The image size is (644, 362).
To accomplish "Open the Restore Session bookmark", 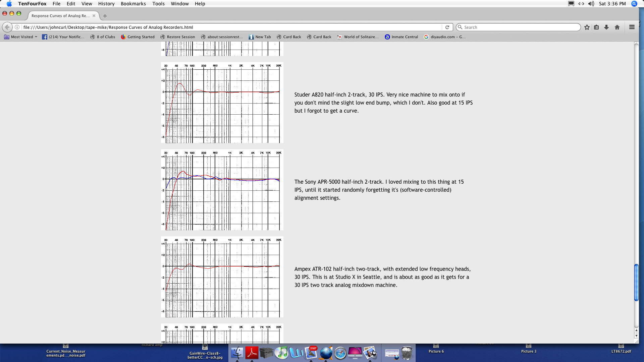I will click(177, 37).
